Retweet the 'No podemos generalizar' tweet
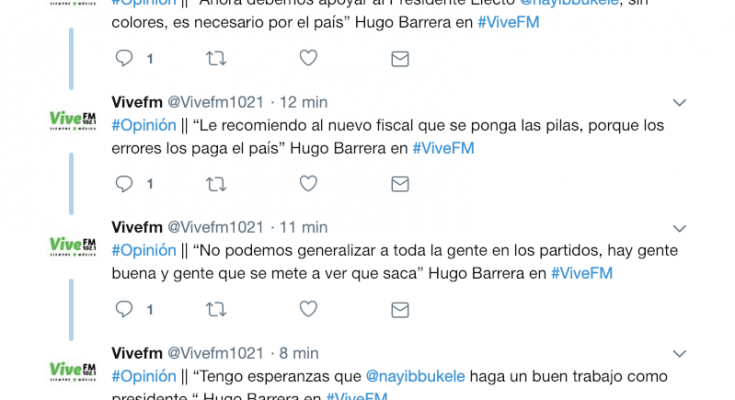The width and height of the screenshot is (735, 400). click(216, 309)
